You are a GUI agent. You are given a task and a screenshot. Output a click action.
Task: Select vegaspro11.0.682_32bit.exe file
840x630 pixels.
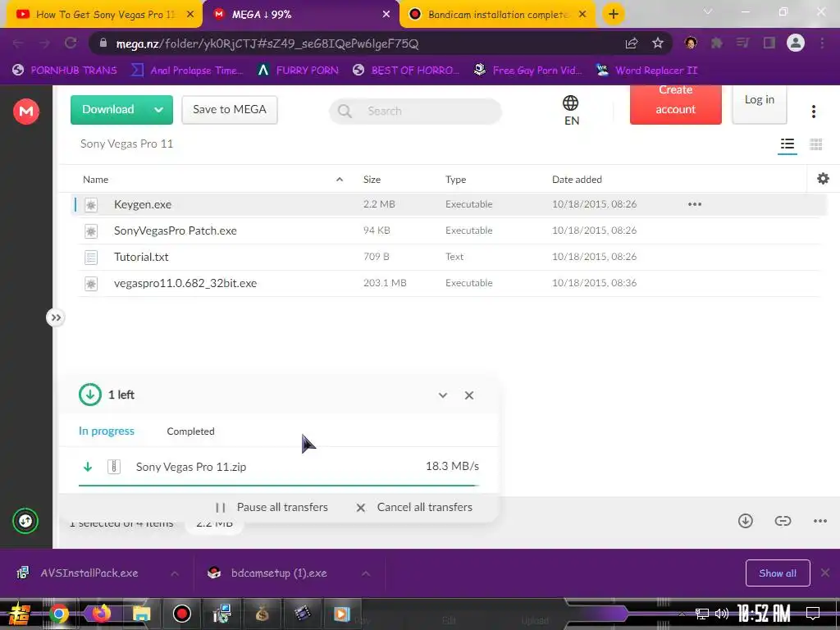[x=448, y=283]
